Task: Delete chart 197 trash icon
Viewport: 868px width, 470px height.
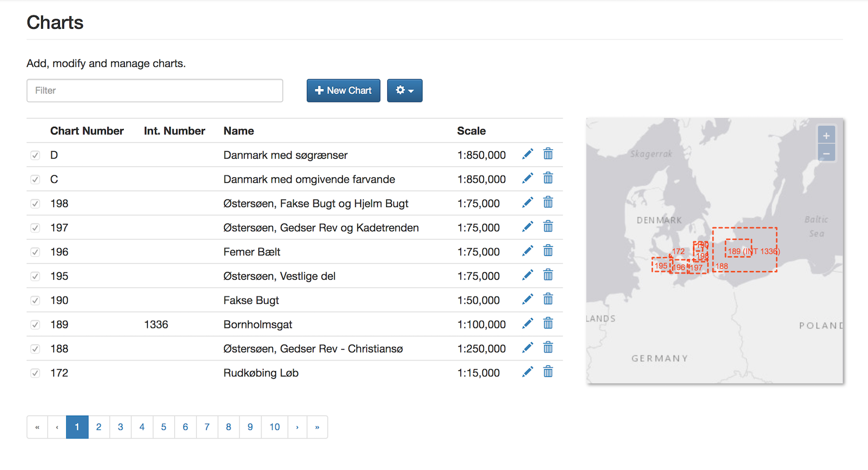Action: (x=548, y=226)
